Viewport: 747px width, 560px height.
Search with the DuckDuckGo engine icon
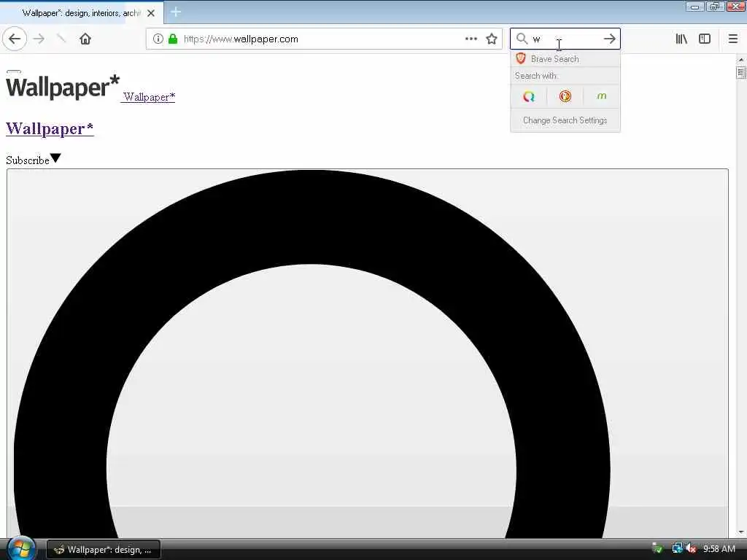pos(565,97)
